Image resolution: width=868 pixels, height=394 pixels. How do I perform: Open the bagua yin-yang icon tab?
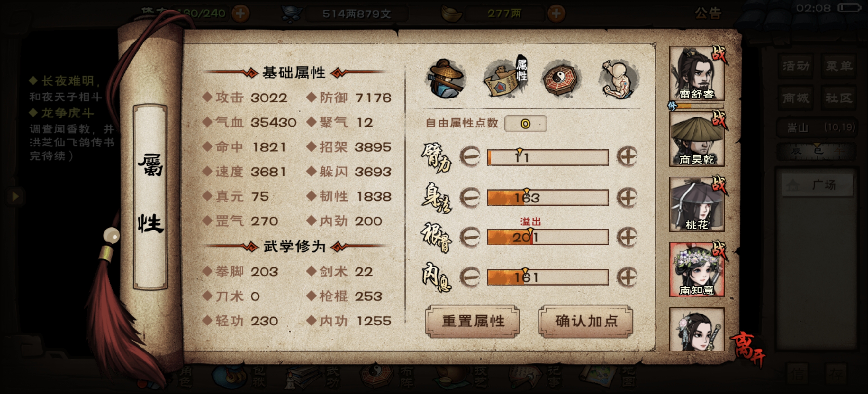561,78
